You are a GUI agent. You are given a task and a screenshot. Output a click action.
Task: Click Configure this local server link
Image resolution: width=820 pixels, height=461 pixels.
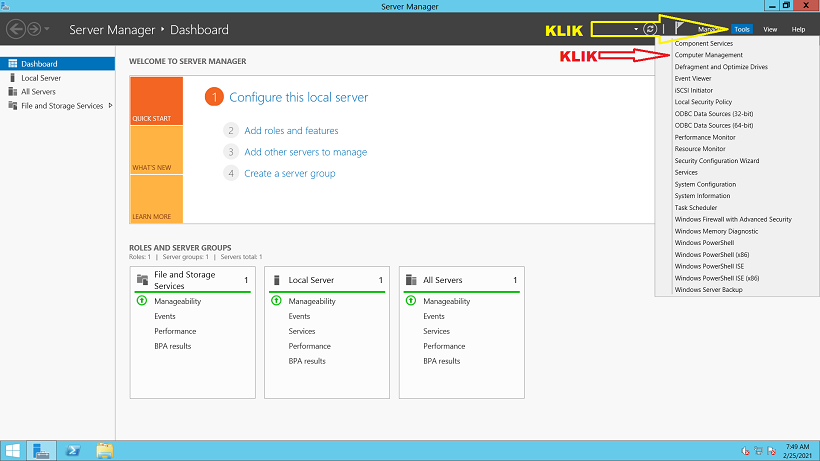click(x=299, y=97)
